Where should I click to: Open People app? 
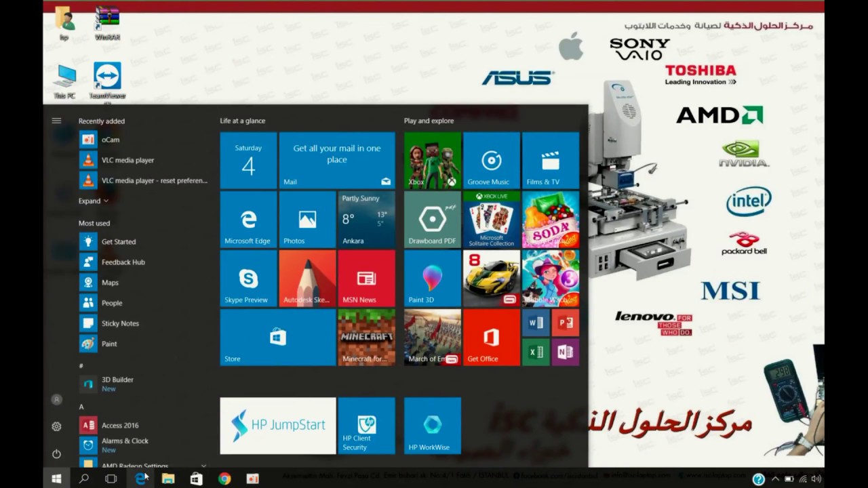pyautogui.click(x=144, y=302)
